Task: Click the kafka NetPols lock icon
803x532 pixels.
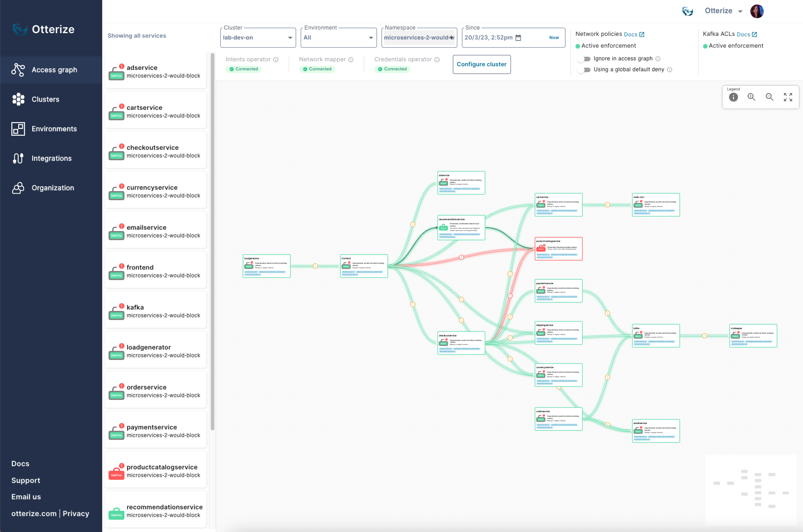Action: pos(116,312)
